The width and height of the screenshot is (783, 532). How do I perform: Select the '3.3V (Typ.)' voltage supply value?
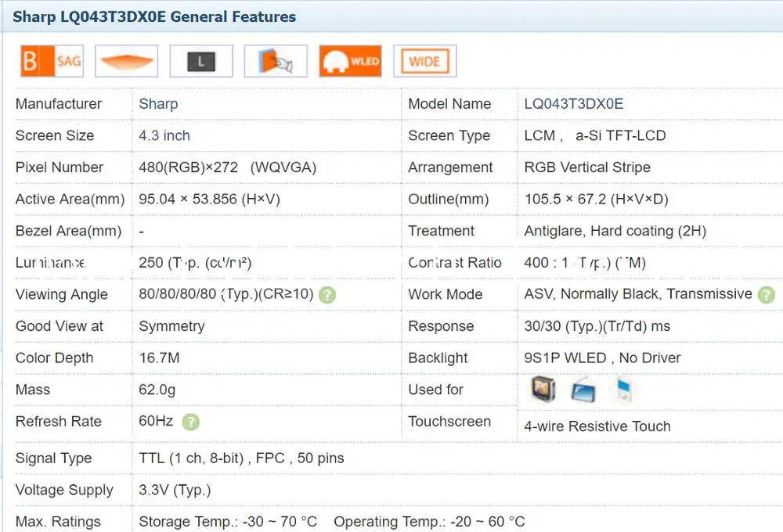point(175,490)
